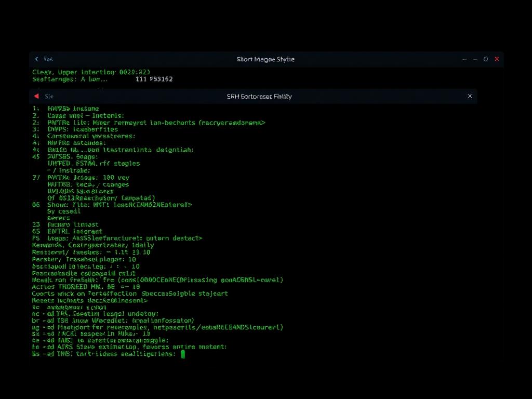The height and width of the screenshot is (399, 532).
Task: Click the line ending 'astaudes:'
Action: 69,143
